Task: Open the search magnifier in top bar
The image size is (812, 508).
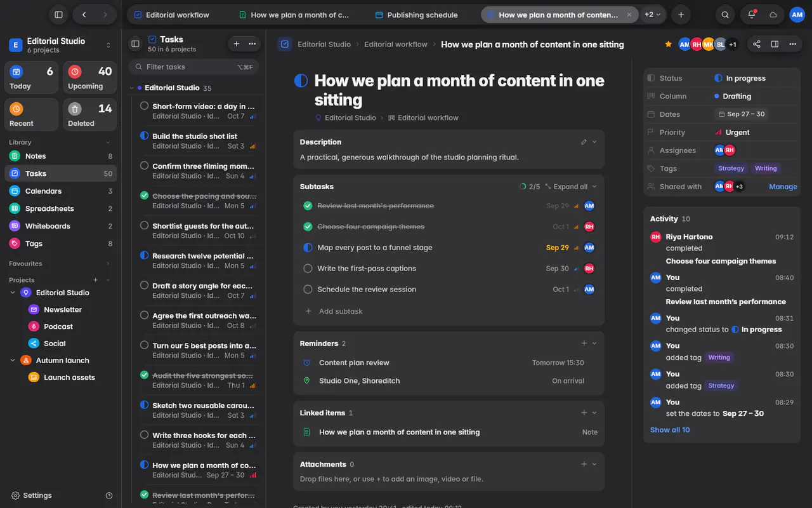Action: [725, 15]
